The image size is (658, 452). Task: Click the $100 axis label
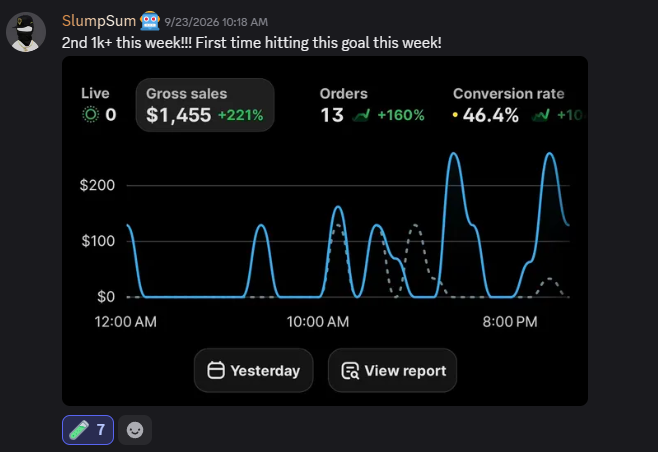click(98, 241)
